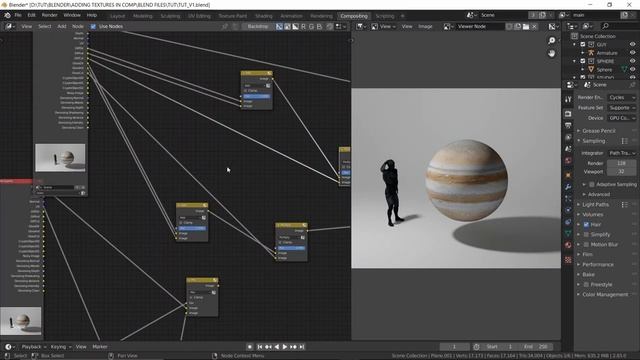Uncheck the GUY collection checkbox
Screen dimensions: 640x360
(x=583, y=44)
